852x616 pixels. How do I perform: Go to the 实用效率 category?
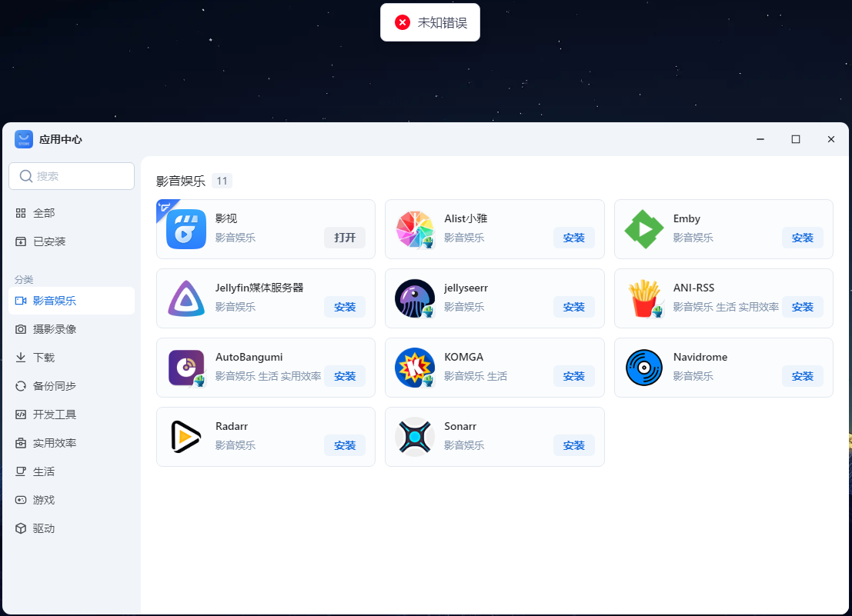[72, 443]
